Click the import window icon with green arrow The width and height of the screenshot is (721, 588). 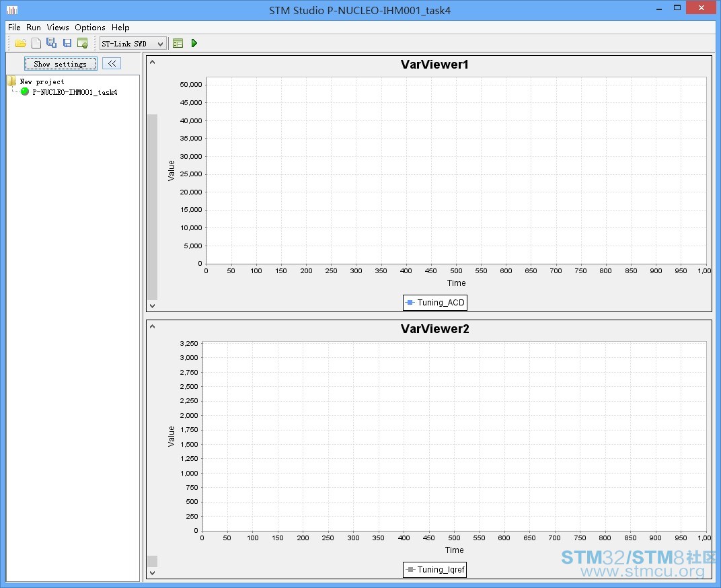click(x=83, y=43)
